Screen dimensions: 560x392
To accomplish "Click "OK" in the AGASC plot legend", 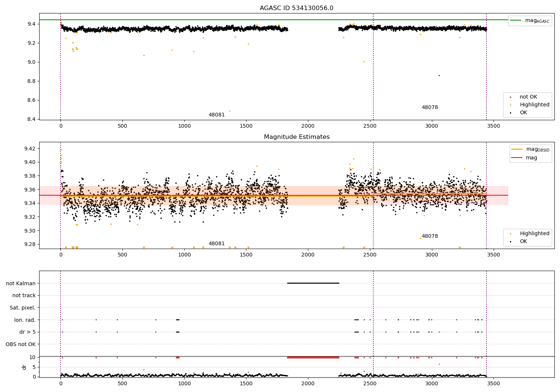I will tap(523, 113).
